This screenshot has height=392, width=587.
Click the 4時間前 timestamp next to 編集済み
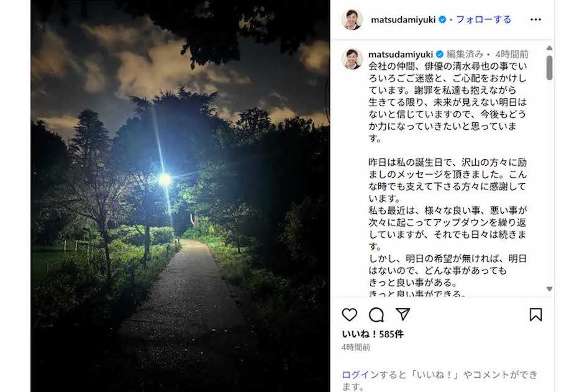click(512, 54)
